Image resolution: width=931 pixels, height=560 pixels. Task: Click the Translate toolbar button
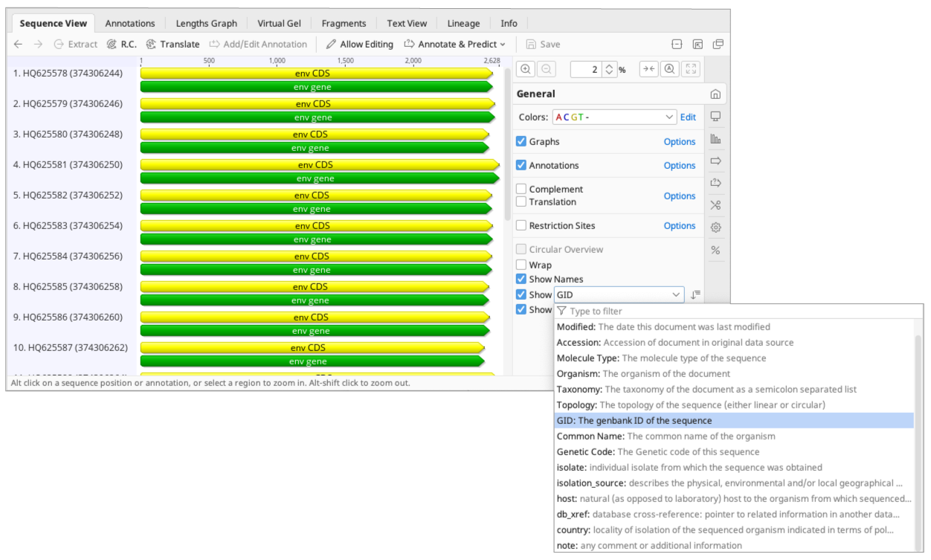coord(173,44)
